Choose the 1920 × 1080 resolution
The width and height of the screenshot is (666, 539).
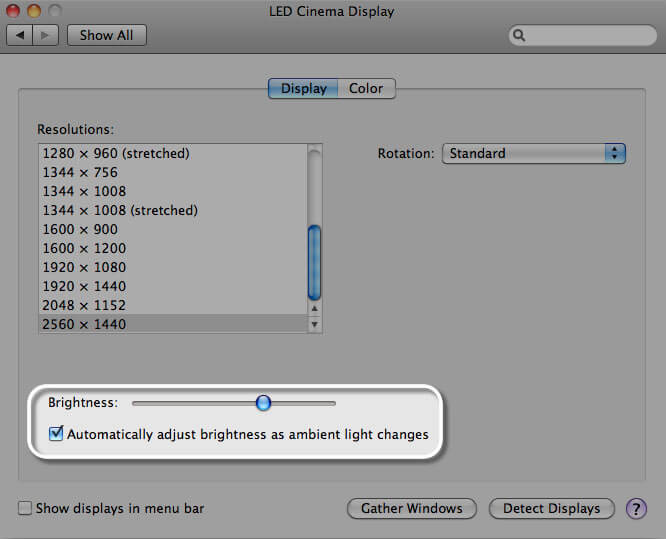tap(172, 267)
